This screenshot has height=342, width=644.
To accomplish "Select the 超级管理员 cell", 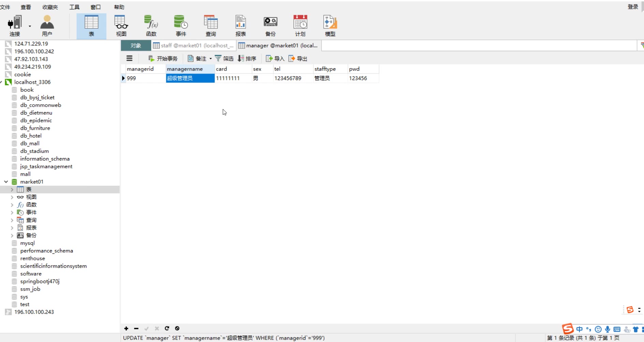I will [x=190, y=78].
